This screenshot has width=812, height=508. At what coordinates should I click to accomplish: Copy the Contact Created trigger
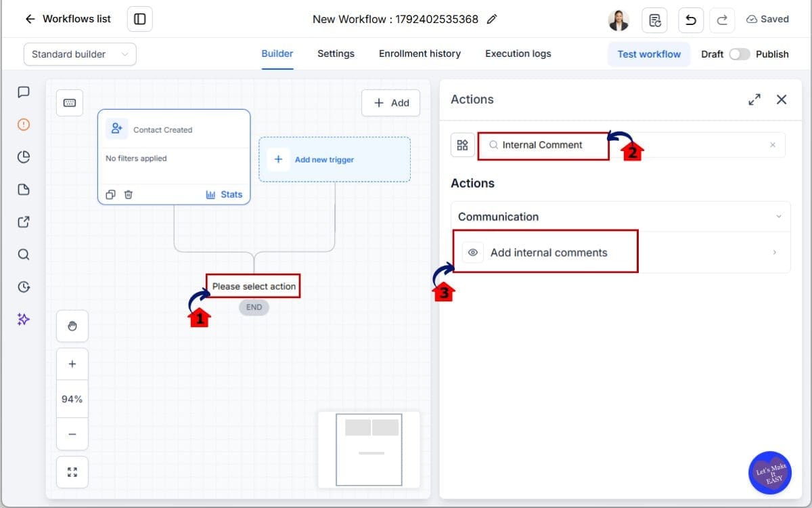click(x=111, y=194)
